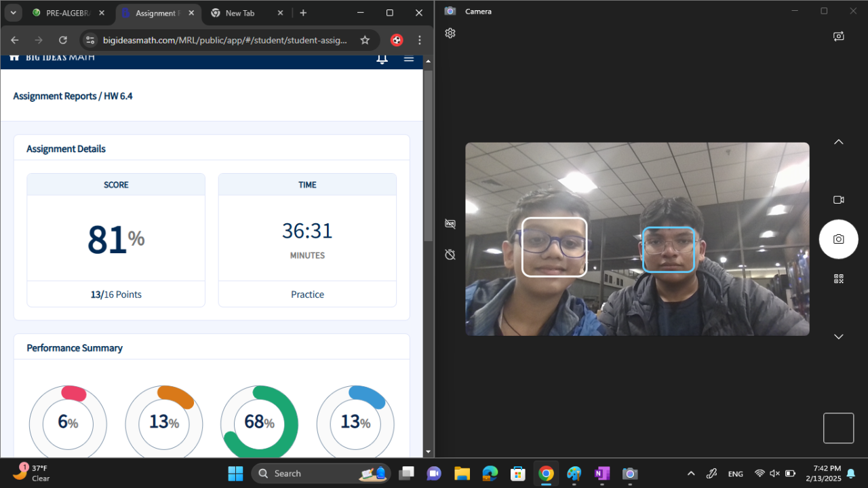Image resolution: width=868 pixels, height=488 pixels.
Task: Toggle HDR option in Camera
Action: pyautogui.click(x=450, y=223)
